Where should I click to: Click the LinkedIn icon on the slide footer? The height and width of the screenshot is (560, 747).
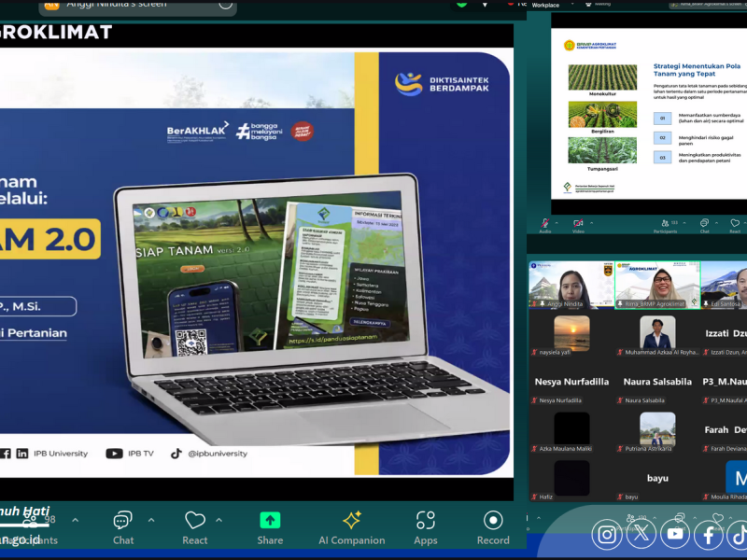click(x=21, y=454)
